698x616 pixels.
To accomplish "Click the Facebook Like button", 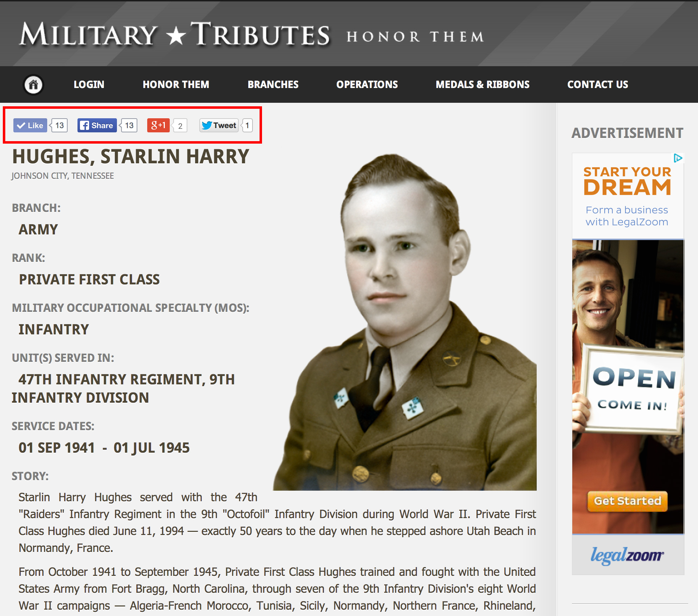I will click(x=30, y=125).
